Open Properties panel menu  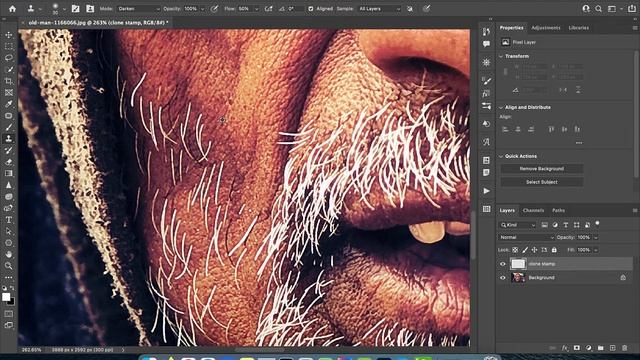[635, 28]
